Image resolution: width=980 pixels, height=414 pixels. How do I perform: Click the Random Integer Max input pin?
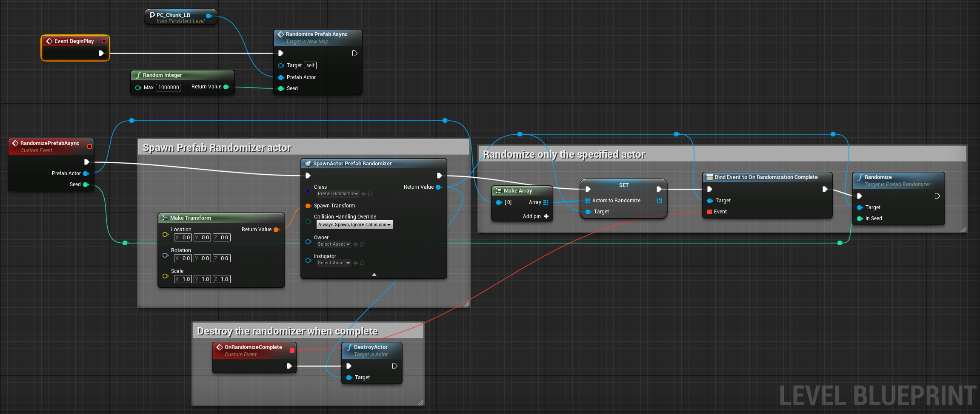[138, 88]
